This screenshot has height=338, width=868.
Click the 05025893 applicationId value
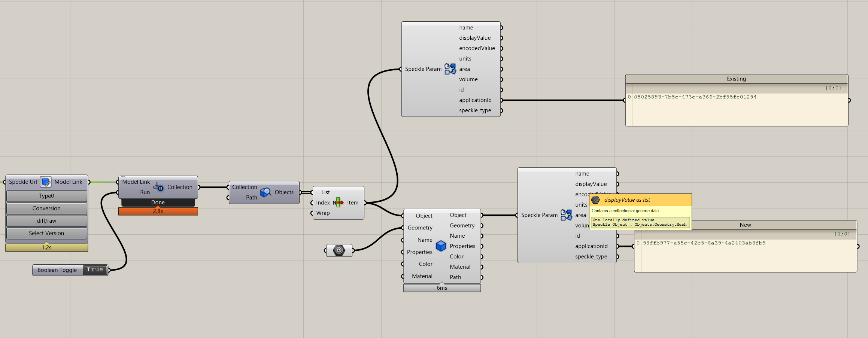pyautogui.click(x=695, y=97)
